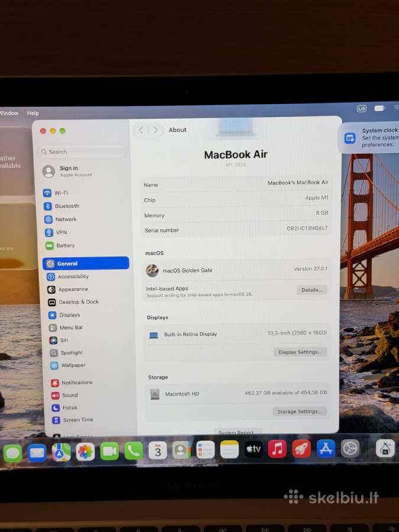Click Macintosh HD storage row
The height and width of the screenshot is (532, 399).
[x=238, y=393]
